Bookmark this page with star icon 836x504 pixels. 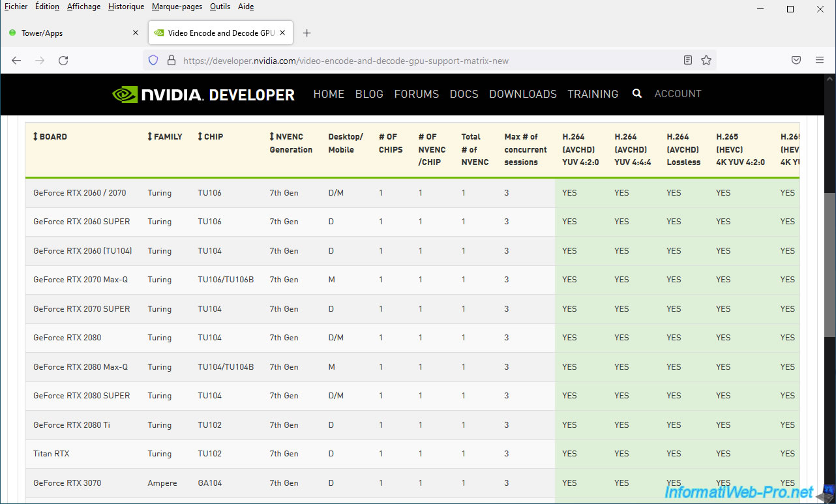[x=706, y=61]
